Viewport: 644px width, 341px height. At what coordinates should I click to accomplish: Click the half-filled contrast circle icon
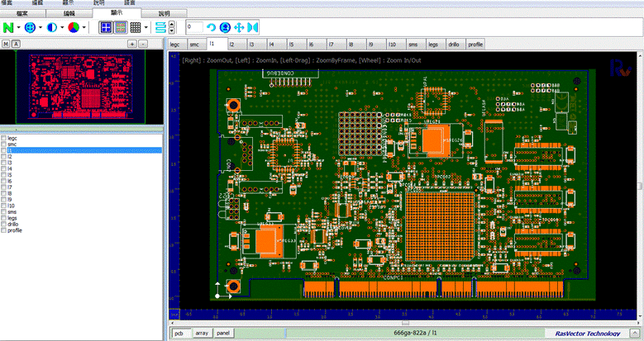point(52,27)
